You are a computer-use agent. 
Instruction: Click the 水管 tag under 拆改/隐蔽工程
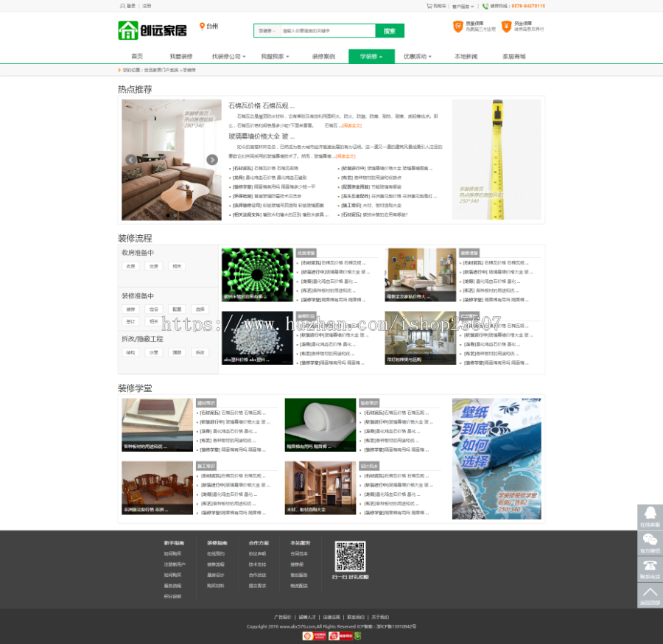tap(154, 353)
